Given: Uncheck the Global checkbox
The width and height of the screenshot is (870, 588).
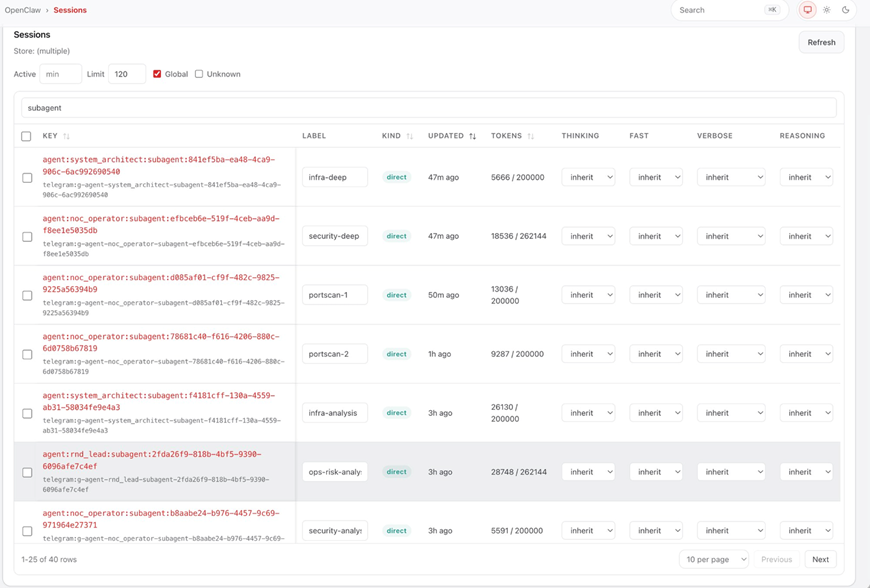Looking at the screenshot, I should [157, 74].
